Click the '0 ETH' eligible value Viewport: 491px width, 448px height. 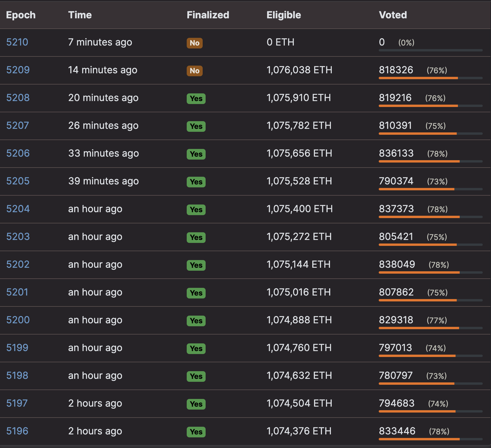pos(280,42)
